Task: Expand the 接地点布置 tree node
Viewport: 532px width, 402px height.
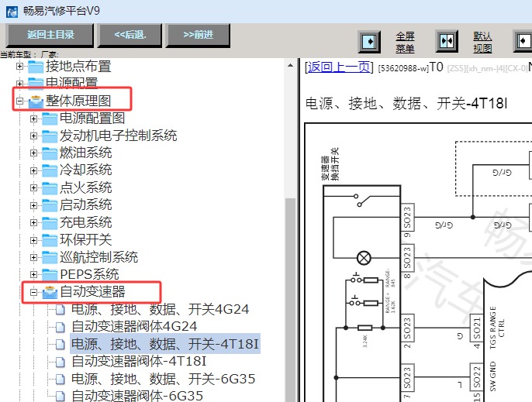Action: pyautogui.click(x=19, y=66)
